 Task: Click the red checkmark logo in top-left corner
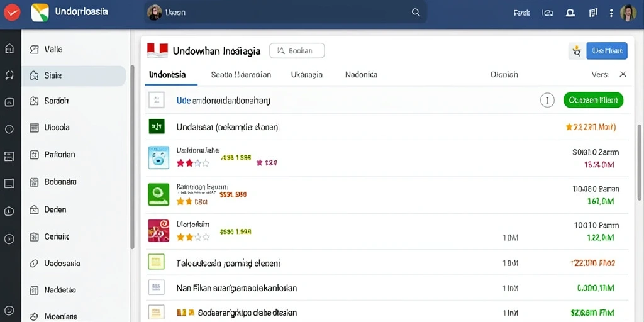click(x=12, y=13)
